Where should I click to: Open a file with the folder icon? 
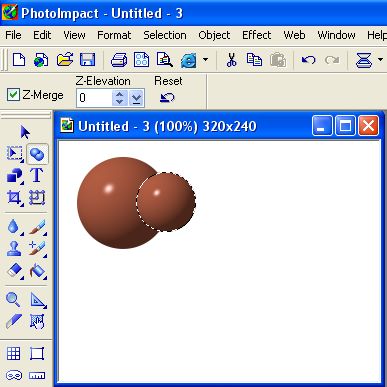65,60
